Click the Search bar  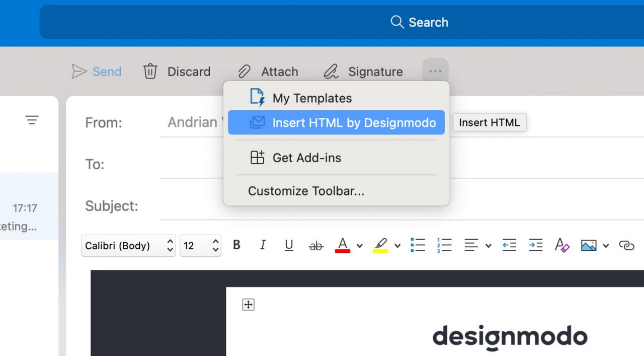(x=342, y=22)
